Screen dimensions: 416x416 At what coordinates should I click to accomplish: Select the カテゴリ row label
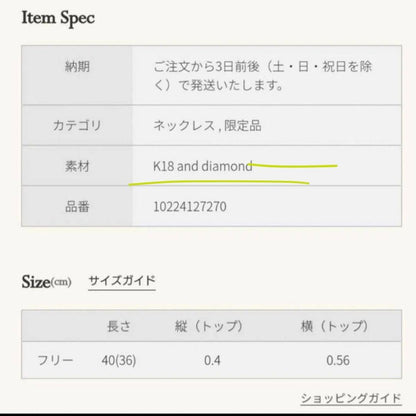(x=77, y=126)
